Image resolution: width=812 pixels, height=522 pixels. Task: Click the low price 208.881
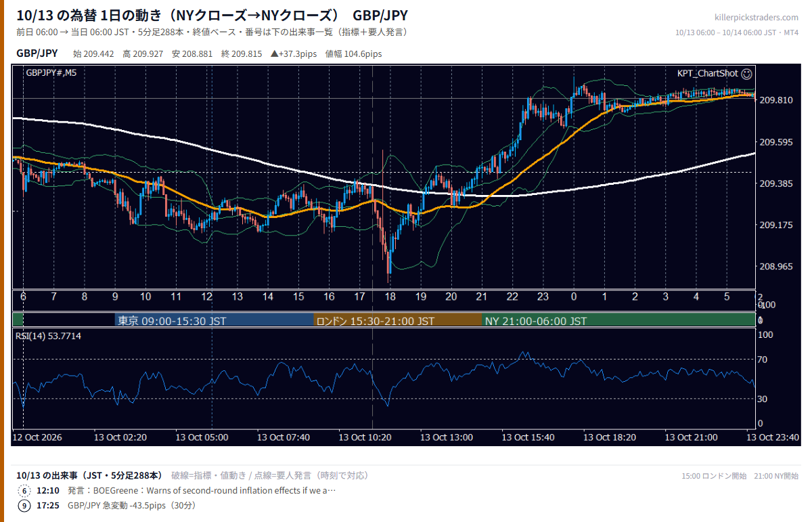(x=192, y=54)
